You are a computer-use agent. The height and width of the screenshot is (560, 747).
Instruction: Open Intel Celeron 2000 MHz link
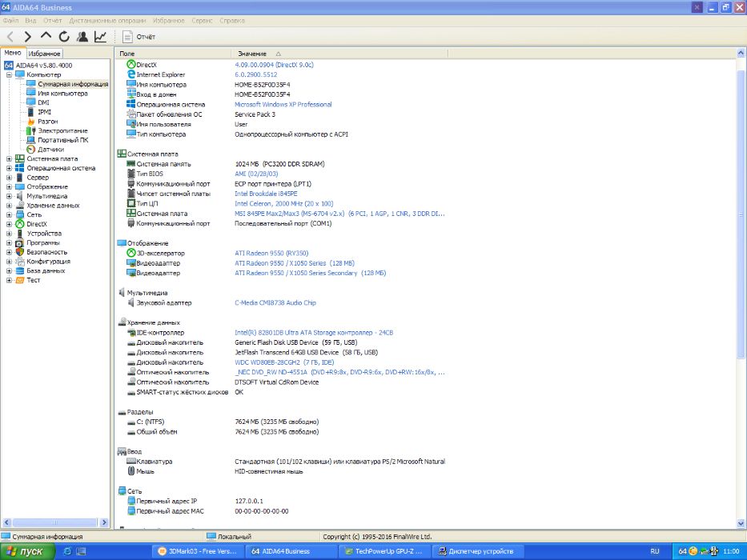[x=284, y=204]
